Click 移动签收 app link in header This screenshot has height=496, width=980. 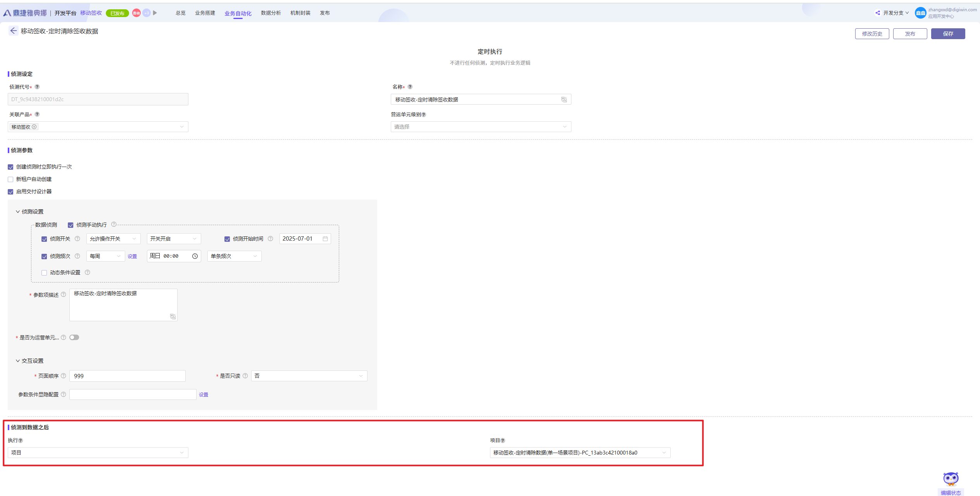pyautogui.click(x=91, y=13)
